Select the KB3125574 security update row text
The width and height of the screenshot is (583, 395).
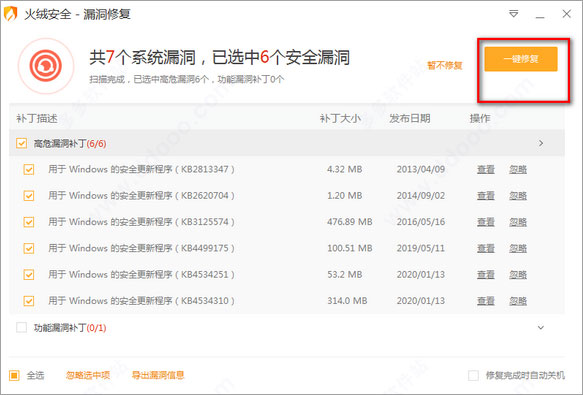point(141,222)
